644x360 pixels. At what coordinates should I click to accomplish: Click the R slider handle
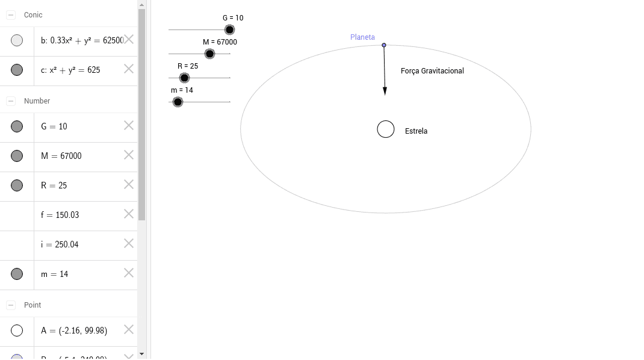pyautogui.click(x=184, y=78)
